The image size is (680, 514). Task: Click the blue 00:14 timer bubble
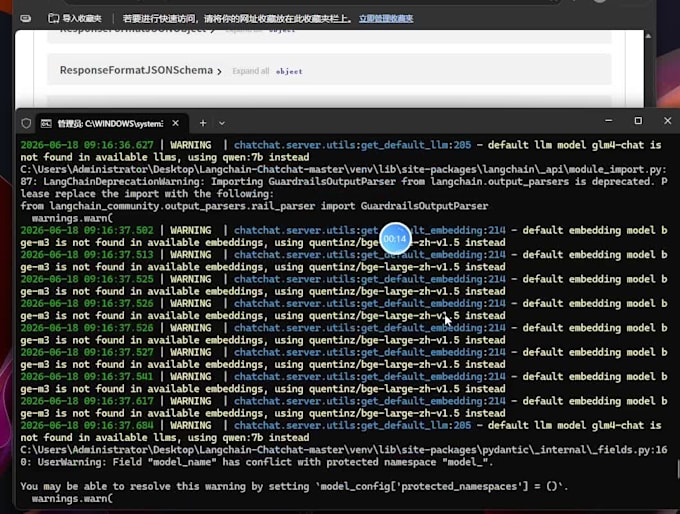[x=395, y=239]
